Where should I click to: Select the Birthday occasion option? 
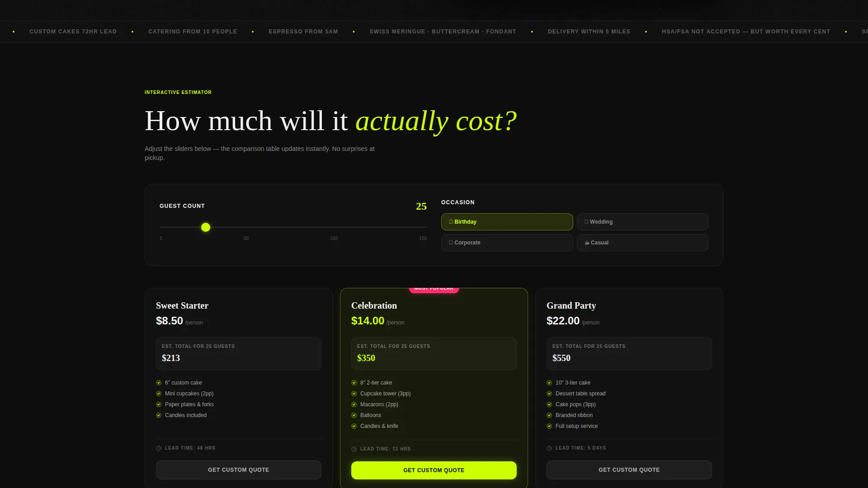[x=507, y=222]
